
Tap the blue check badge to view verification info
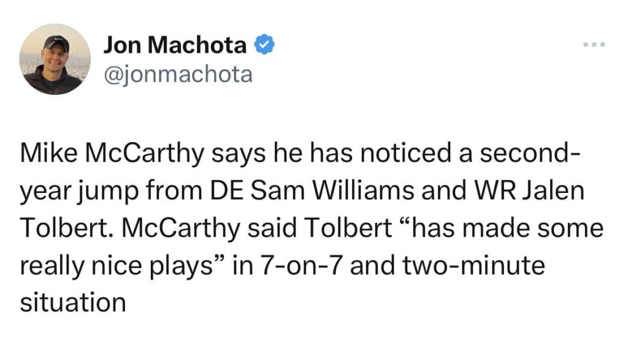point(265,44)
